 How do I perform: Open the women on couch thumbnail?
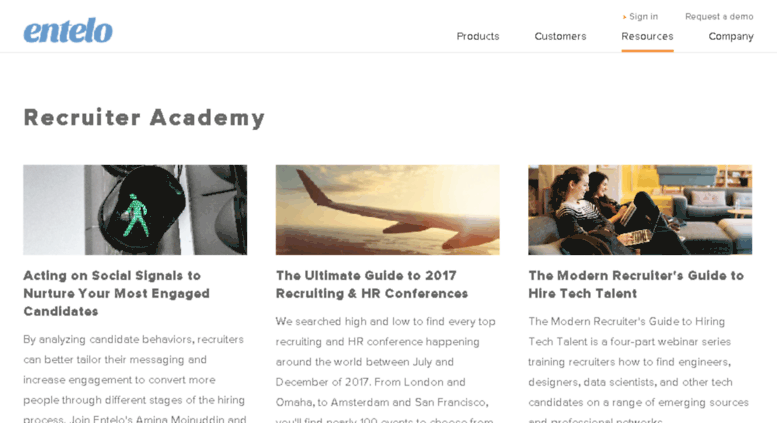coord(640,210)
